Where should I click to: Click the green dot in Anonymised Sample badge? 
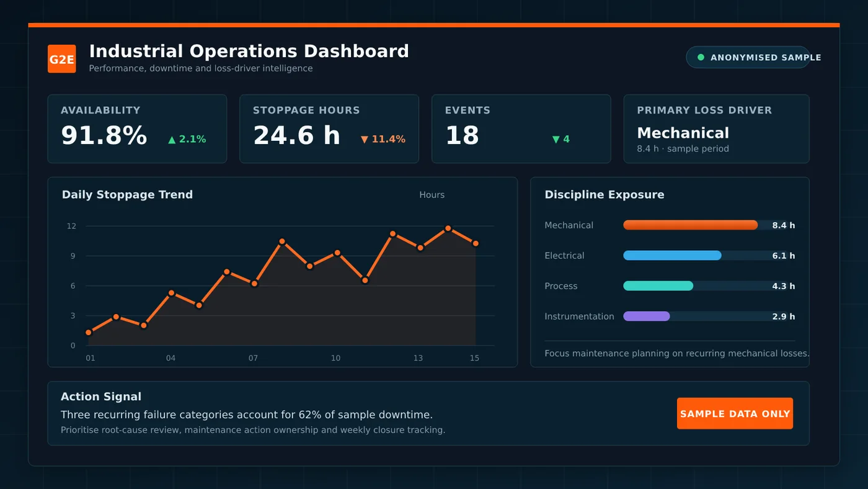701,57
